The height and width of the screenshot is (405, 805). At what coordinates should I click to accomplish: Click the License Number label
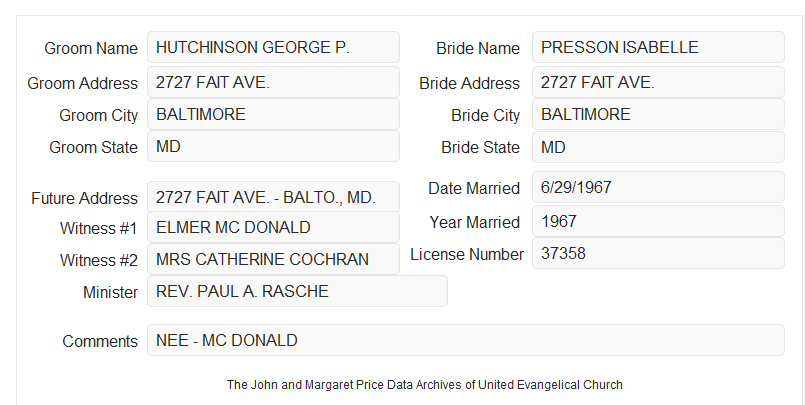(467, 255)
